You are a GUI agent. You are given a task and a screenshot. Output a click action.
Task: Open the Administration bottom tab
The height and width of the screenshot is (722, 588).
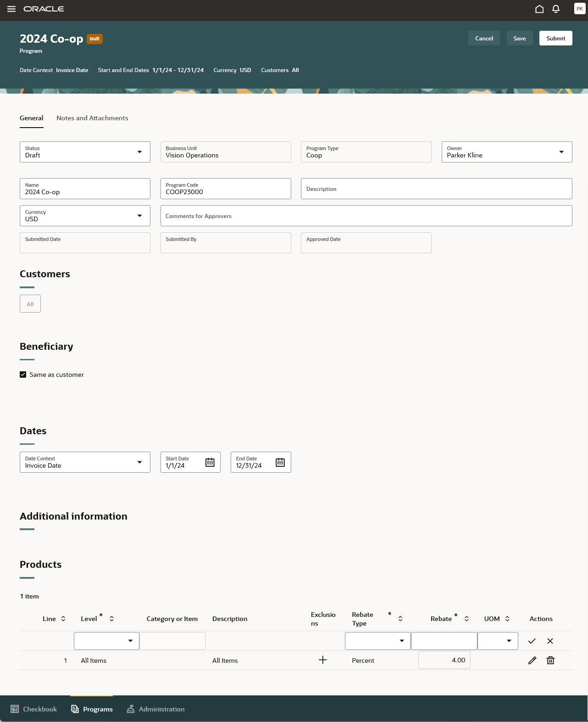pos(155,709)
